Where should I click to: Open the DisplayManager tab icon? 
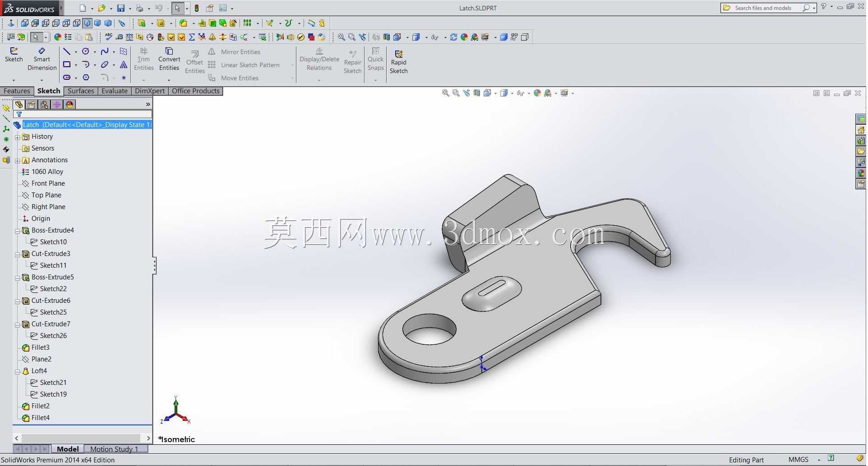coord(69,105)
